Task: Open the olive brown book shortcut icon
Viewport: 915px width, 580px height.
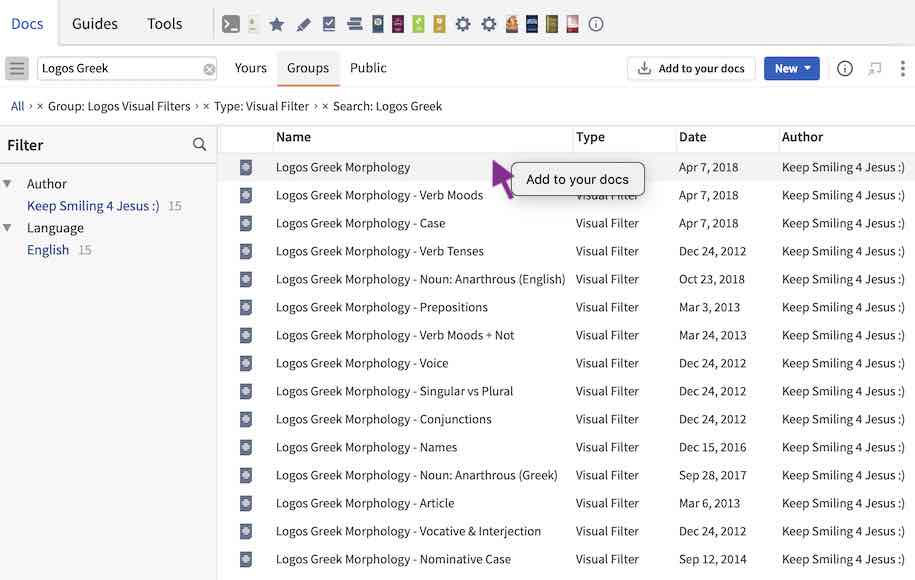Action: click(552, 24)
